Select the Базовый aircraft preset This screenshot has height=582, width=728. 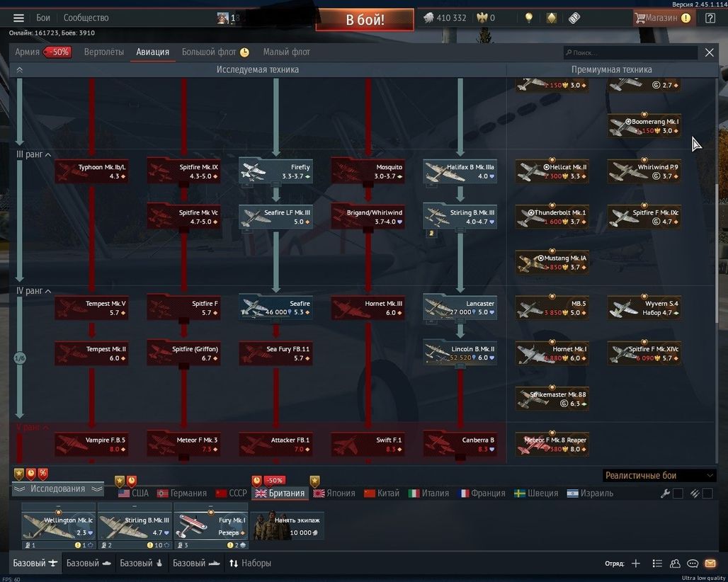(35, 563)
